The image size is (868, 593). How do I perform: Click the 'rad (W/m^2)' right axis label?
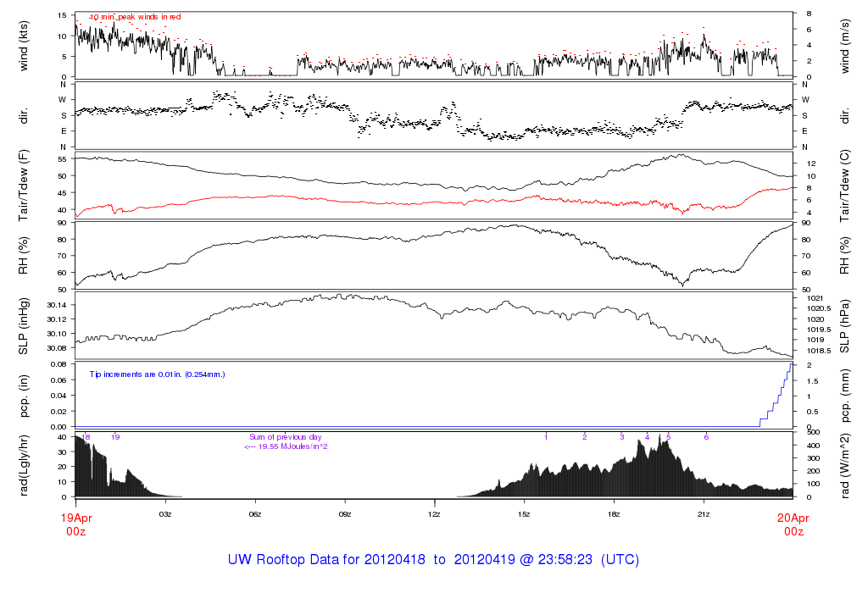click(844, 464)
